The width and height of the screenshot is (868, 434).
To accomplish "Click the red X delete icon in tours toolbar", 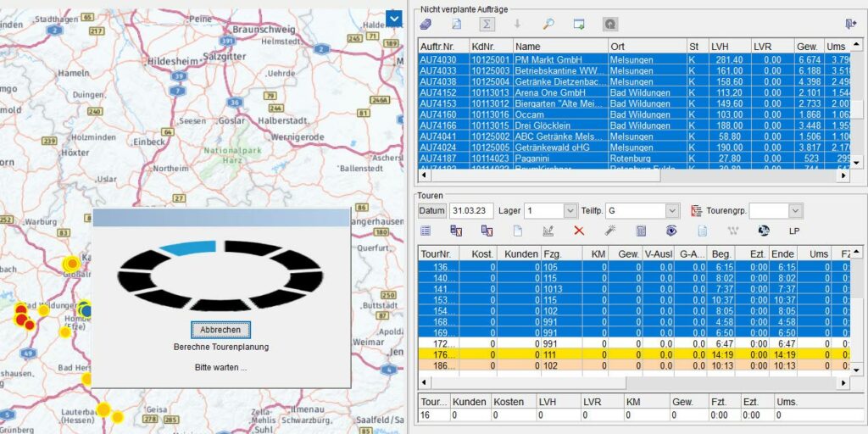I will pos(579,231).
